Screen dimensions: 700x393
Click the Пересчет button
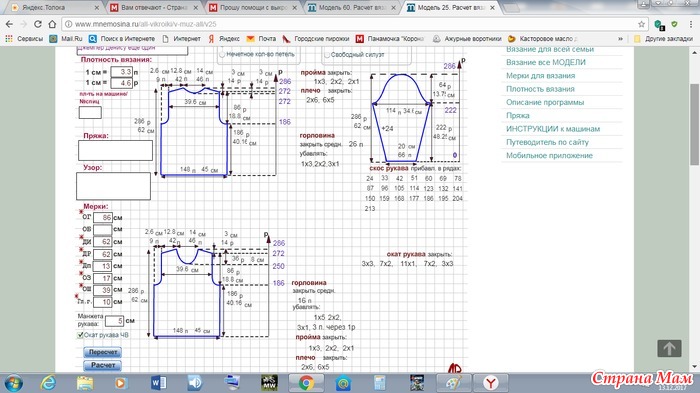click(x=103, y=352)
